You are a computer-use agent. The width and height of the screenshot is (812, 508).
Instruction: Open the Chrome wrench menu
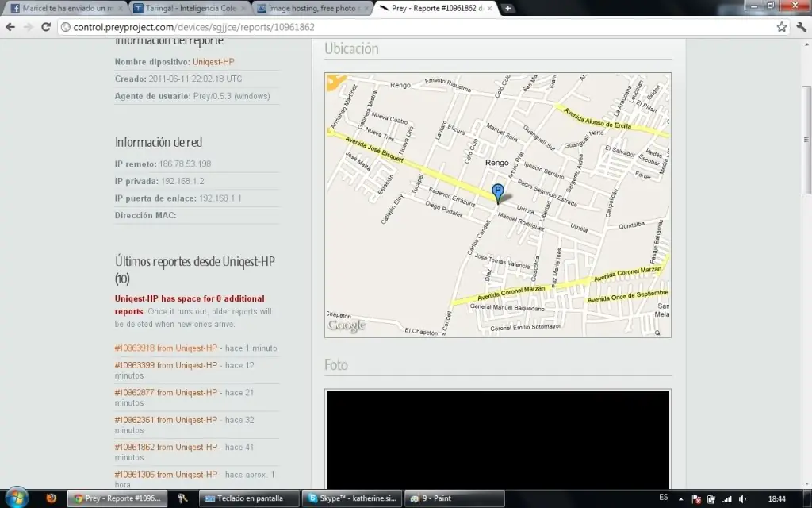[x=801, y=27]
